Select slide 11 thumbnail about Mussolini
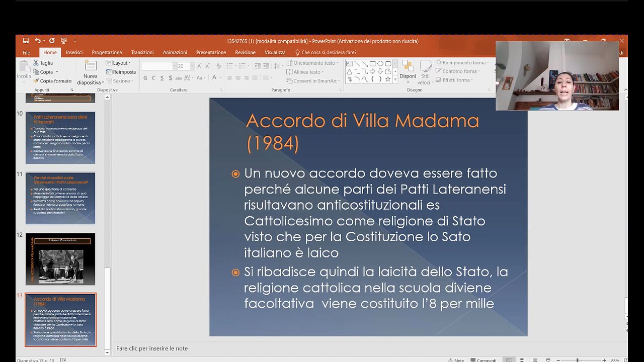 pyautogui.click(x=60, y=198)
